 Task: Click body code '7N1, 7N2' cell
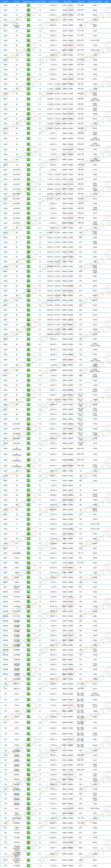tap(81, 823)
